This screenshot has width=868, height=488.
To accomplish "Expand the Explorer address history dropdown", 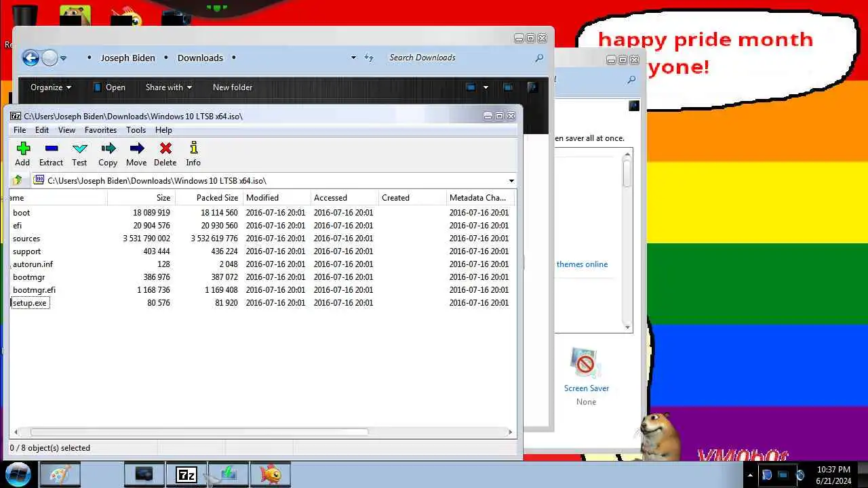I will coord(353,58).
